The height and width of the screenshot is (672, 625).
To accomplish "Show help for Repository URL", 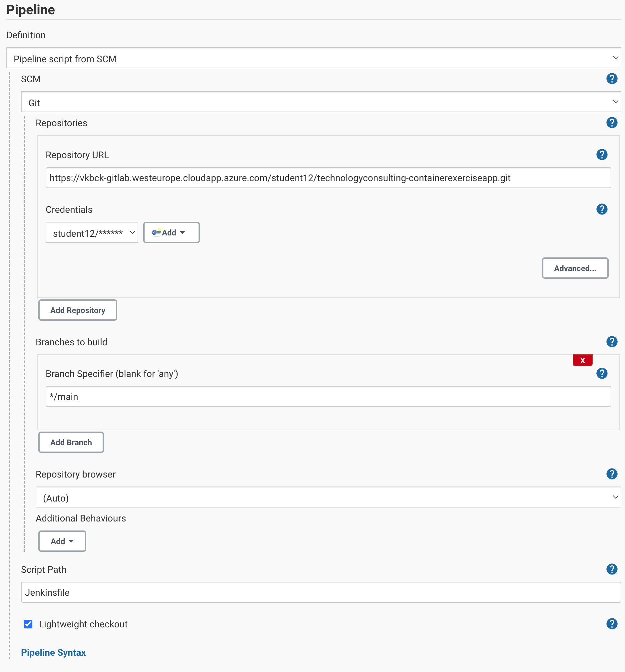I will click(601, 155).
